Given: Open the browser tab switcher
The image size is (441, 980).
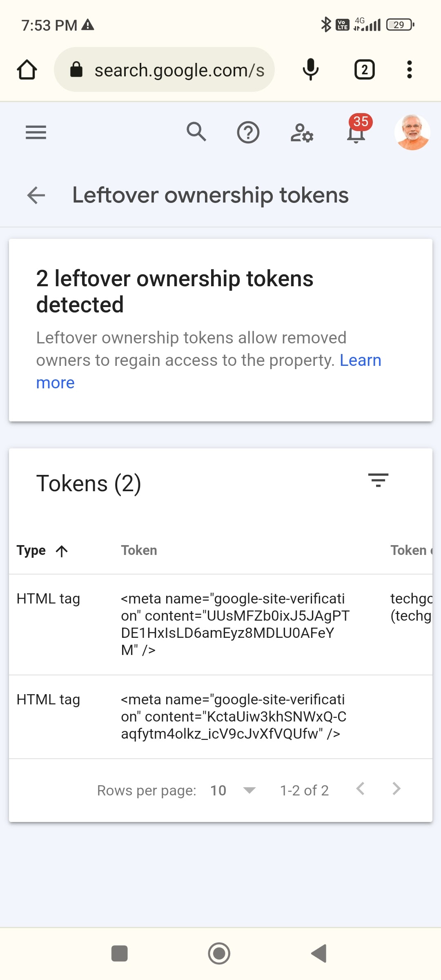Looking at the screenshot, I should coord(364,70).
